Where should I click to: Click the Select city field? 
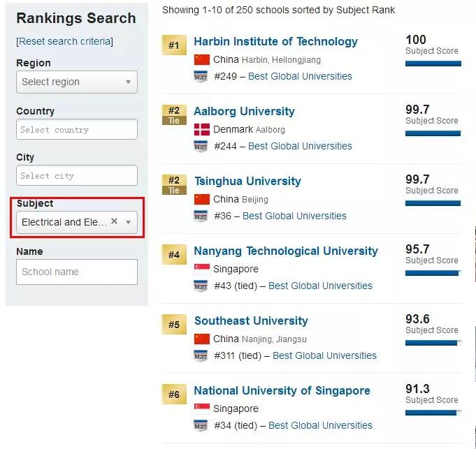77,175
